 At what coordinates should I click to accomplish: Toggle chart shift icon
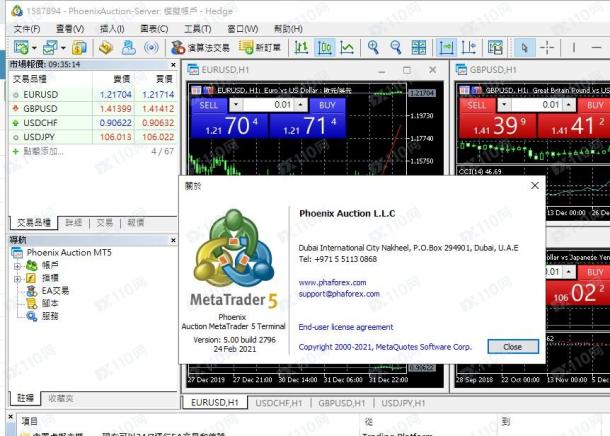pos(468,47)
